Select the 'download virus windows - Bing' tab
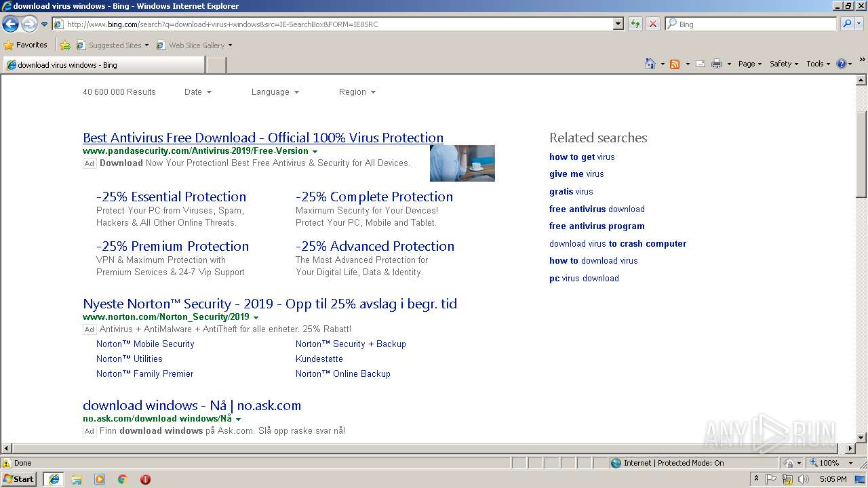 point(103,65)
